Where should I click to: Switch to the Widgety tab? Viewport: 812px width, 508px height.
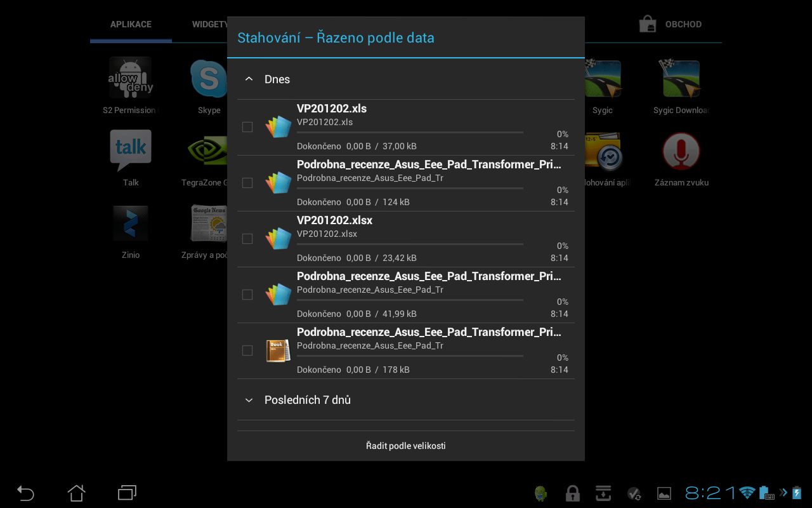(210, 24)
